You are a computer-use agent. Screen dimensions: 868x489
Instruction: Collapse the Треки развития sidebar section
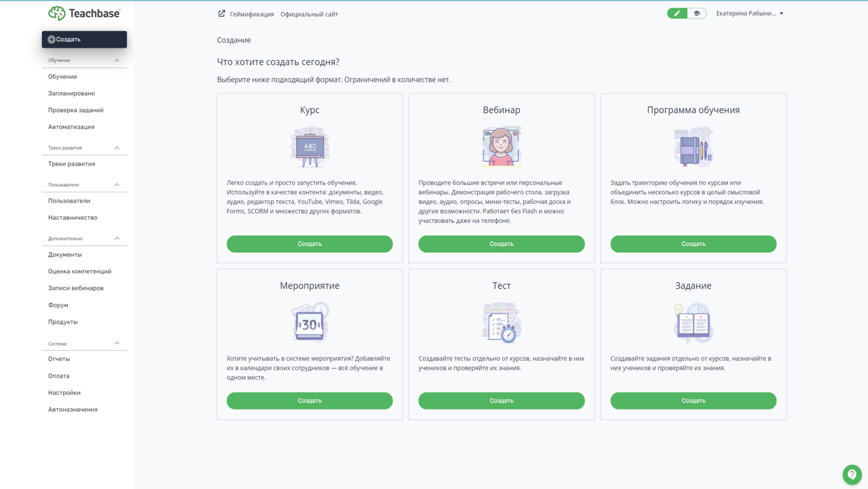pyautogui.click(x=117, y=148)
